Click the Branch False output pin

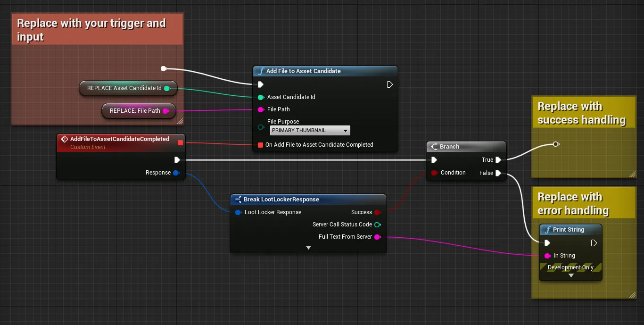pyautogui.click(x=498, y=173)
